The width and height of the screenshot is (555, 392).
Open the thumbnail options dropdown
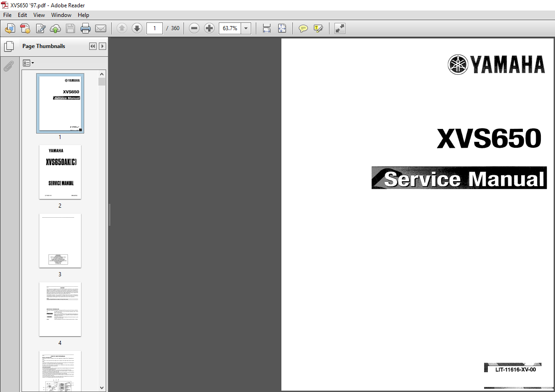pos(28,63)
